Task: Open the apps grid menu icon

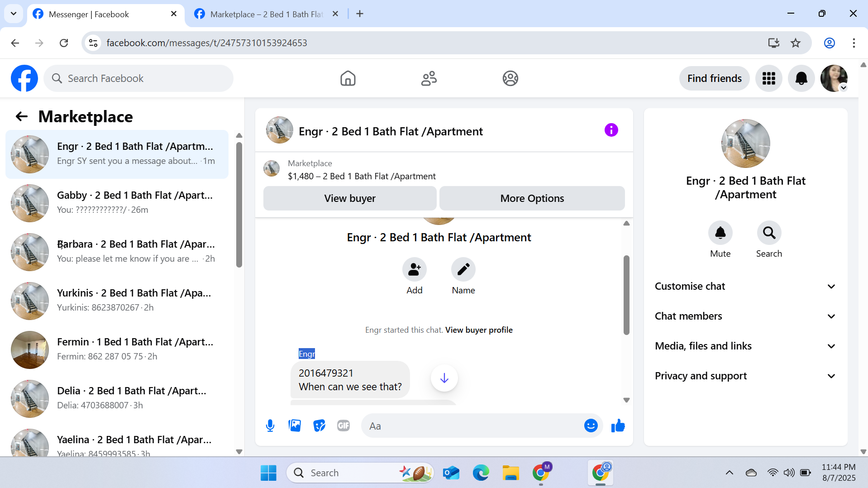Action: tap(768, 78)
